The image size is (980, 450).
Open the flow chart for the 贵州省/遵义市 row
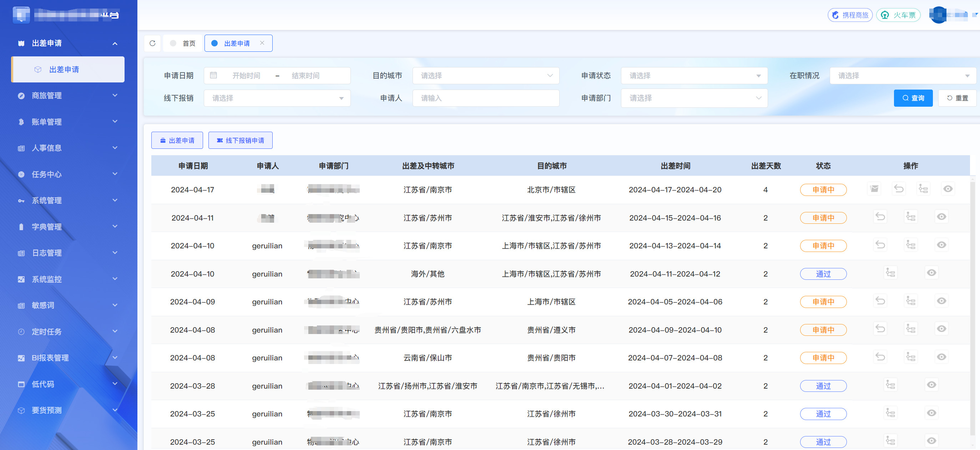911,329
